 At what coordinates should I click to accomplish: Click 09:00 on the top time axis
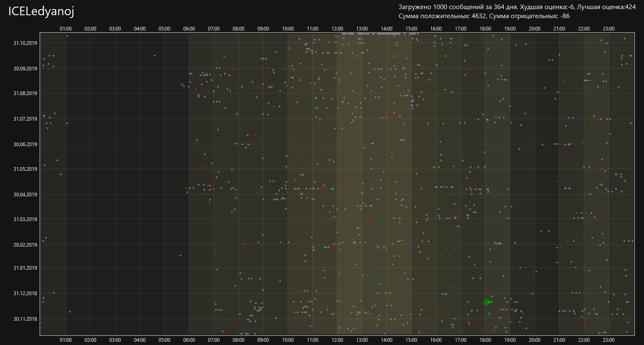click(x=263, y=29)
